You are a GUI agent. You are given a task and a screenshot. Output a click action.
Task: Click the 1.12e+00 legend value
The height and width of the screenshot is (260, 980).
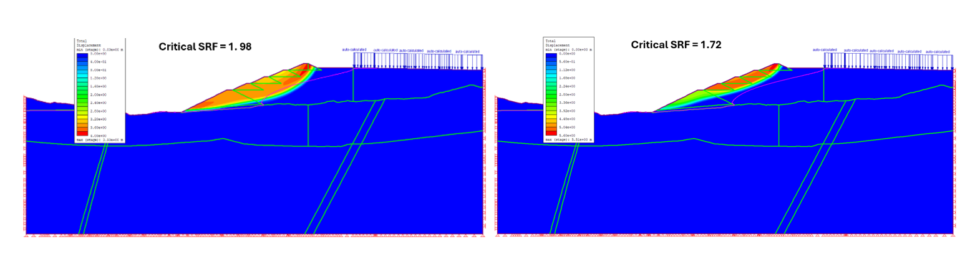click(567, 70)
